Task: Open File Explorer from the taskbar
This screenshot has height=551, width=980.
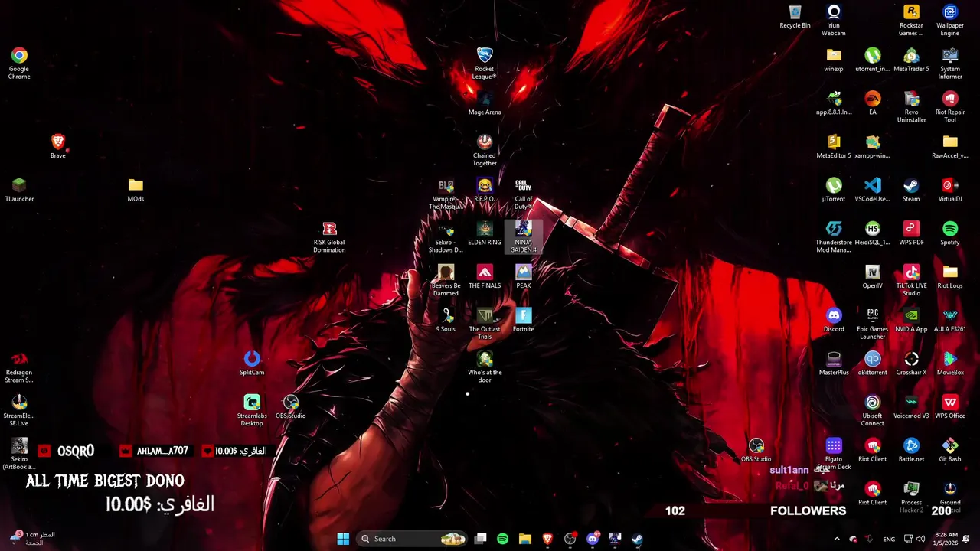Action: [x=524, y=539]
